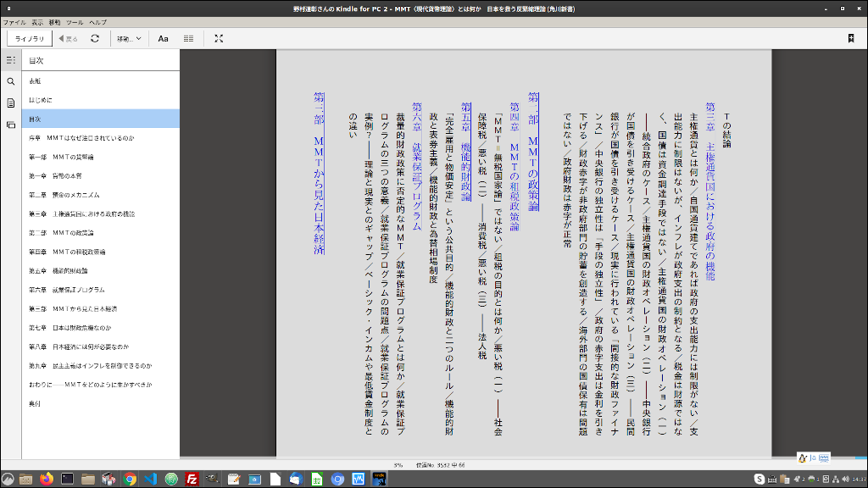This screenshot has width=868, height=488.
Task: Open LibreOffice Calc from the taskbar
Action: pyautogui.click(x=317, y=480)
